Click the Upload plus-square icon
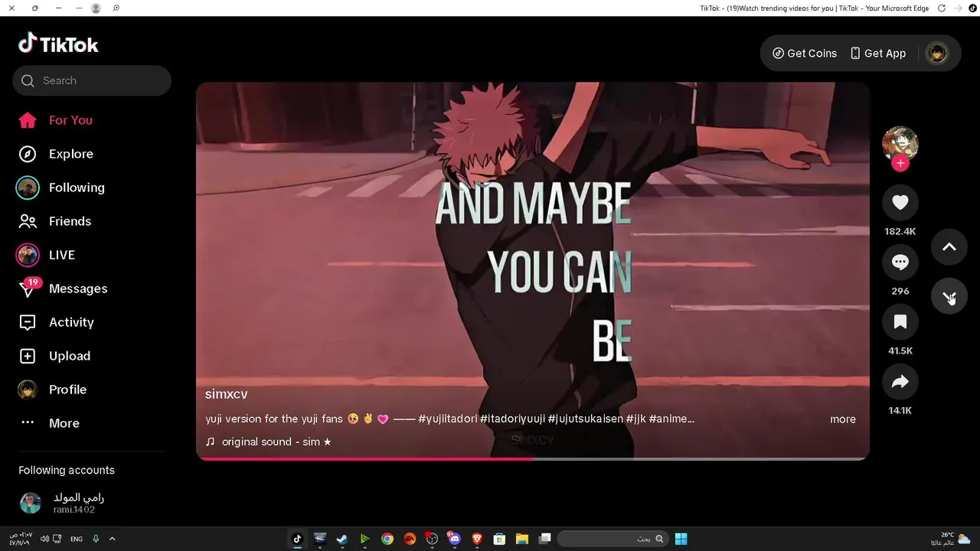The image size is (980, 551). (x=28, y=356)
